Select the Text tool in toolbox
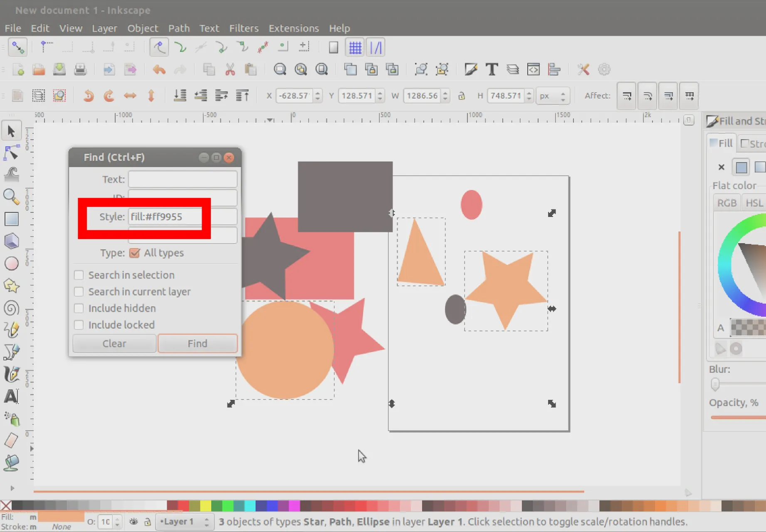Screen dimensions: 766x532 point(11,397)
